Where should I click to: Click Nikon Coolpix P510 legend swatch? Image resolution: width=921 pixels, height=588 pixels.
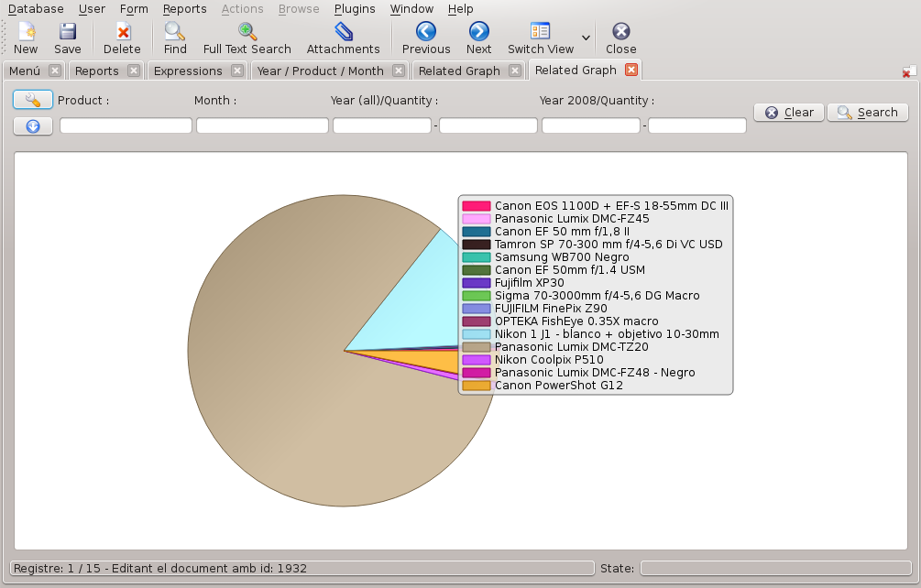(477, 360)
